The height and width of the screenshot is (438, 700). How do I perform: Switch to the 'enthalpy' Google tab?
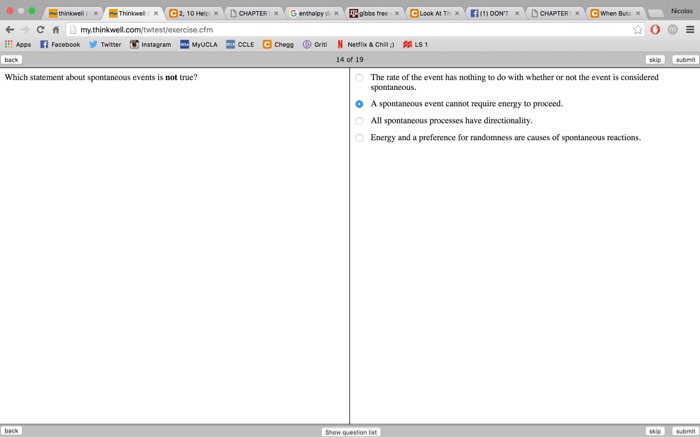[x=312, y=13]
